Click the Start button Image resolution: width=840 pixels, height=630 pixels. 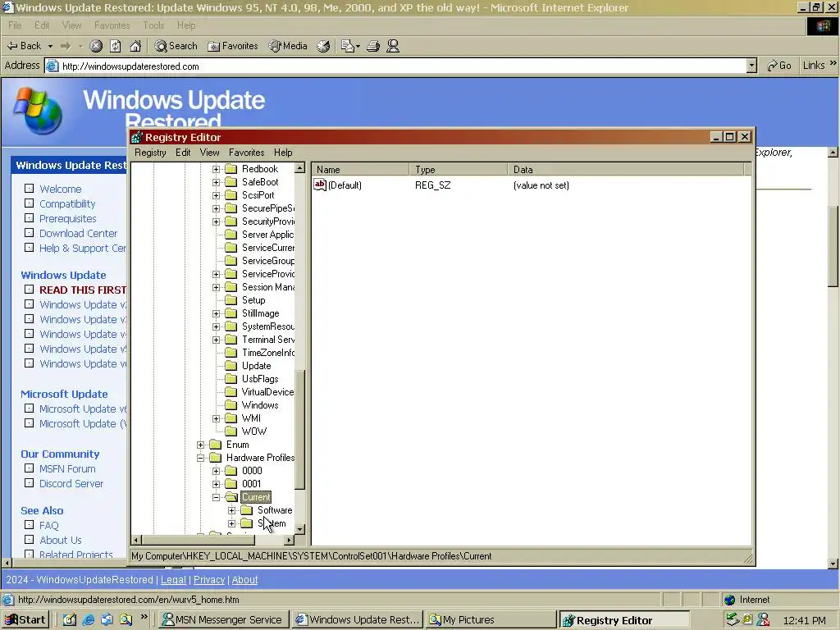(25, 620)
